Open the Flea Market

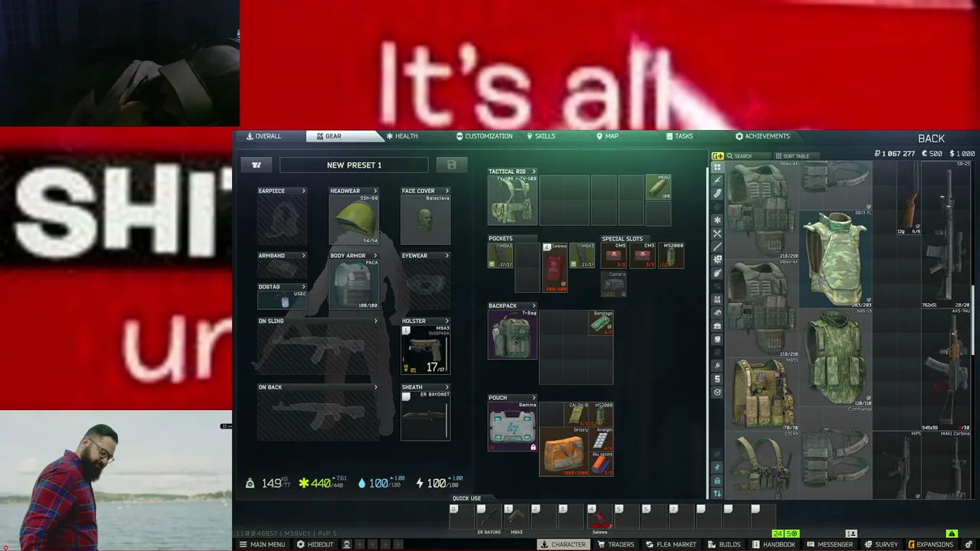[x=671, y=544]
